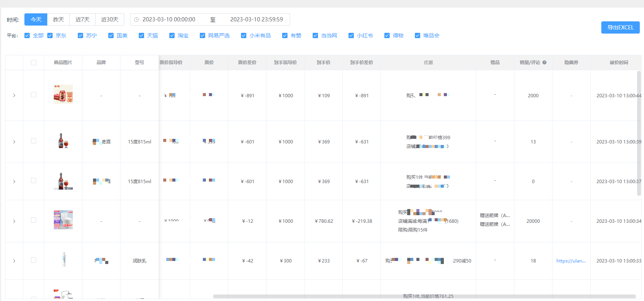The width and height of the screenshot is (644, 301).
Task: Toggle the 淘宝 platform checkbox
Action: 172,35
